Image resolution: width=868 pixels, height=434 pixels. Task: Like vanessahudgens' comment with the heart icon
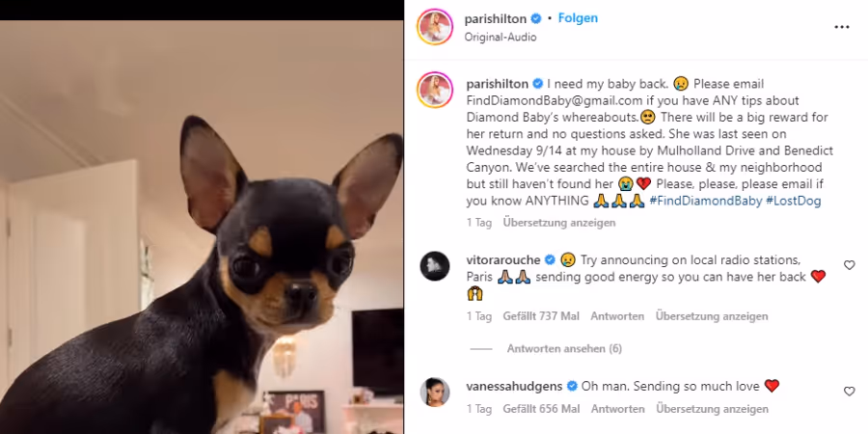coord(849,392)
